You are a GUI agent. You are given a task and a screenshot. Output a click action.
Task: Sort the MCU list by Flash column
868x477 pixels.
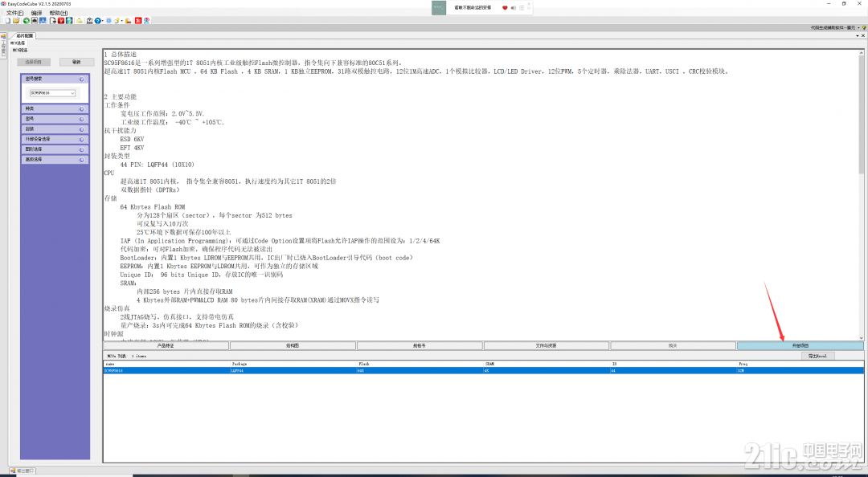click(x=420, y=364)
